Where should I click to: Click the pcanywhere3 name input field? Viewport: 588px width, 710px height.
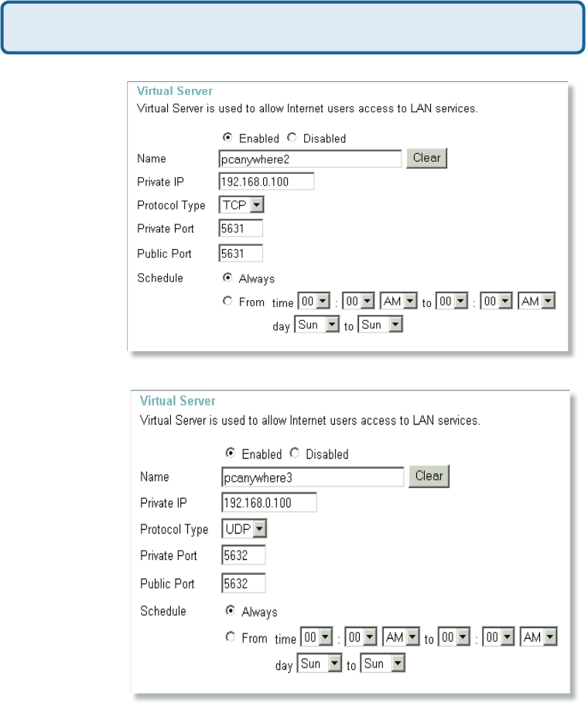(x=313, y=476)
